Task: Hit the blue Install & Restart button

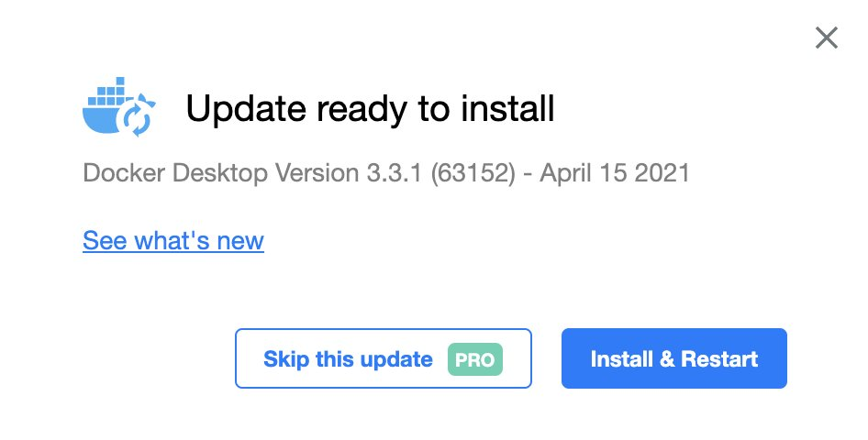Action: coord(673,358)
